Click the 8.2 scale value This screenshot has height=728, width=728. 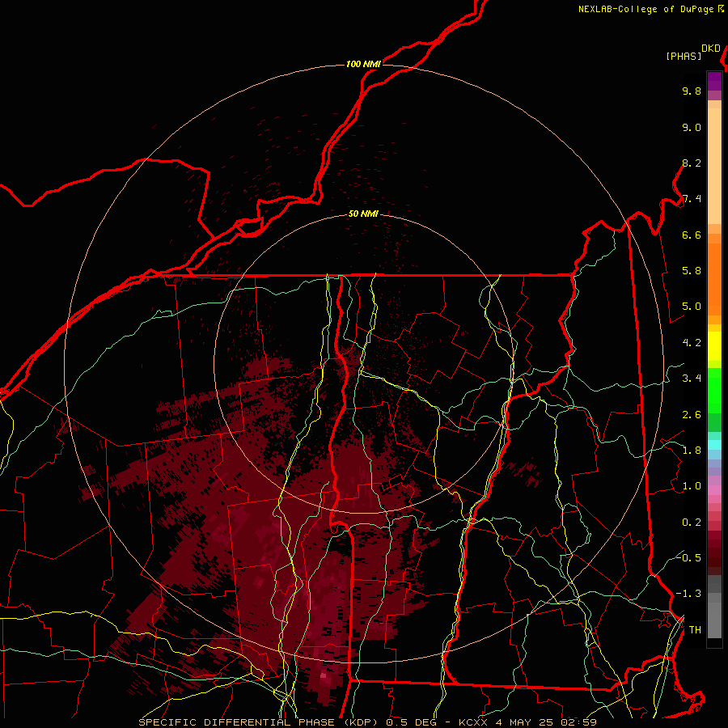click(x=692, y=163)
